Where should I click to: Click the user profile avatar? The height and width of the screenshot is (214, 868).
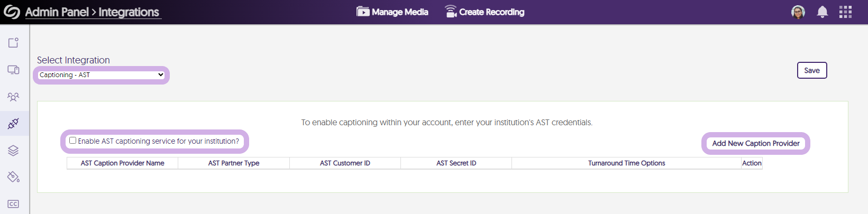(x=798, y=12)
